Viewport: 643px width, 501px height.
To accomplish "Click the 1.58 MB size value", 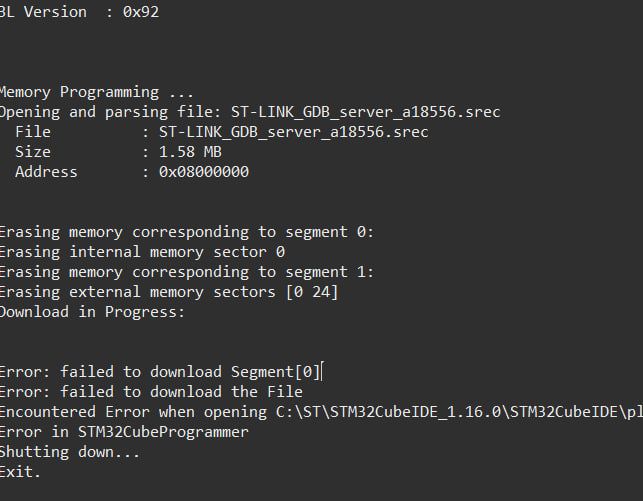I will click(x=190, y=152).
